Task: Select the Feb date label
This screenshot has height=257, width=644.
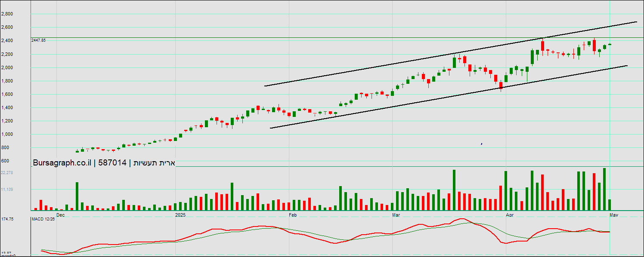Action: pos(293,214)
